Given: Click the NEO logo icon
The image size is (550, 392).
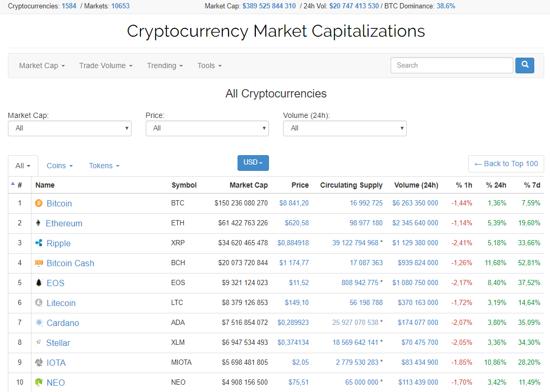Looking at the screenshot, I should pyautogui.click(x=39, y=383).
